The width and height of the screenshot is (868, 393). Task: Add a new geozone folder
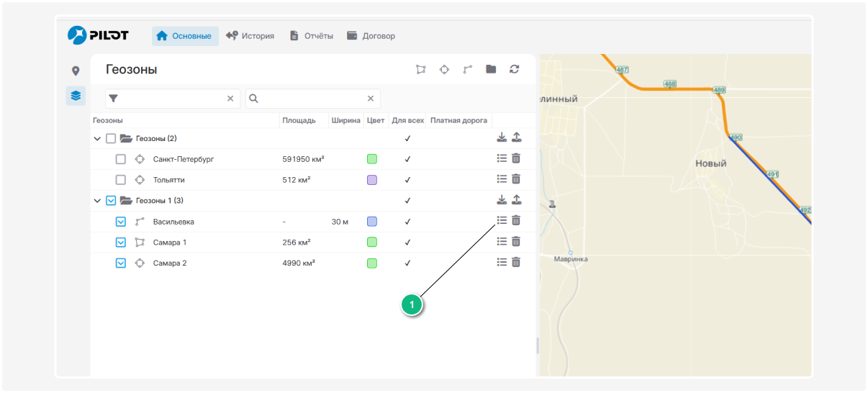coord(491,69)
